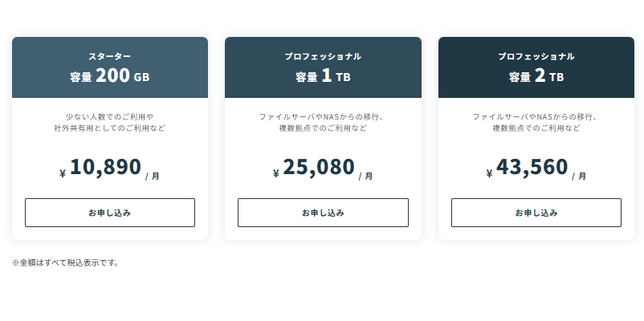
Task: Click the tax-included footnote ※金額はすべて税込表示です
Action: click(x=66, y=262)
